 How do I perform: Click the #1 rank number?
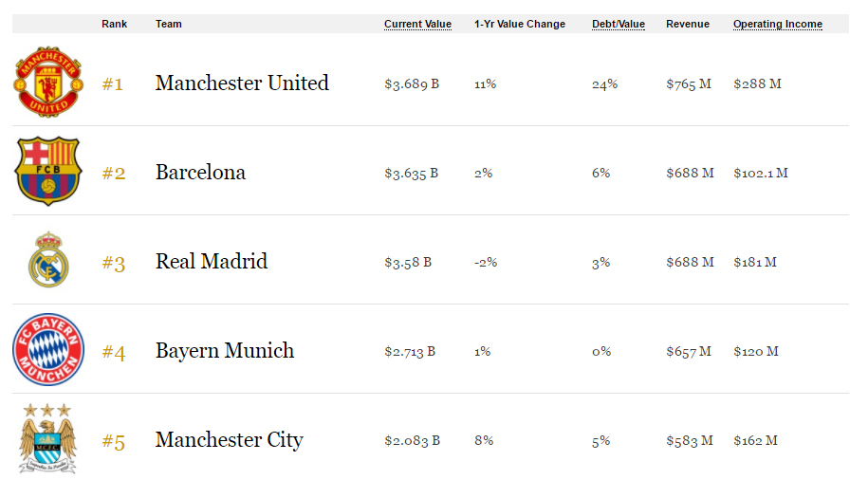point(112,84)
